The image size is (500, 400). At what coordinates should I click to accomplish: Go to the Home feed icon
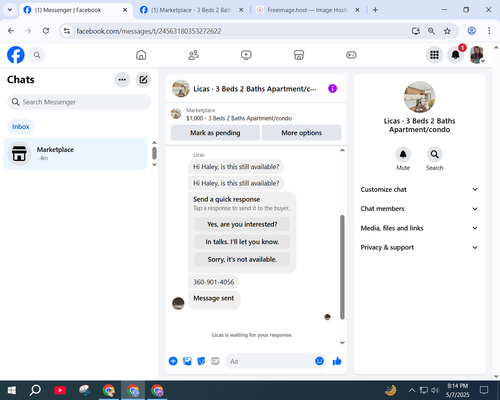point(141,55)
